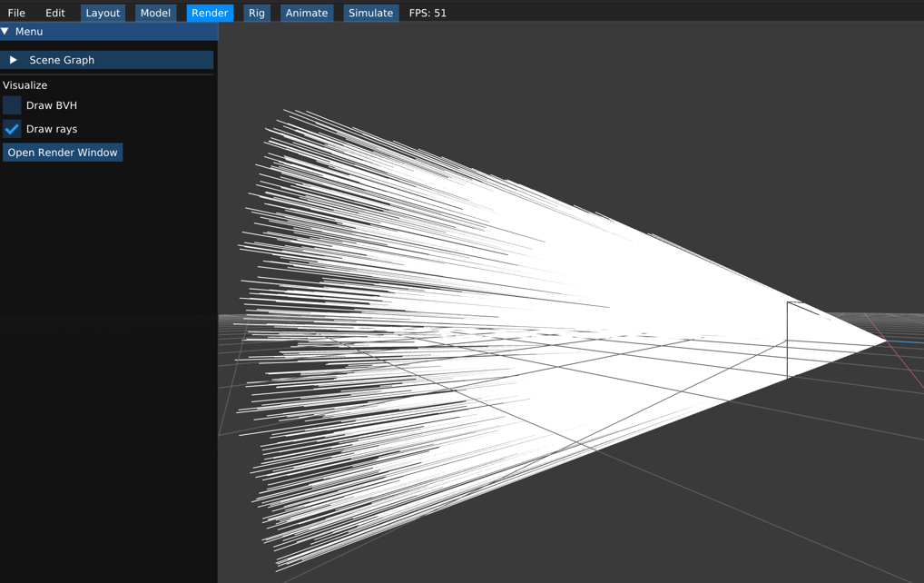Select the Render tab
924x583 pixels.
209,13
